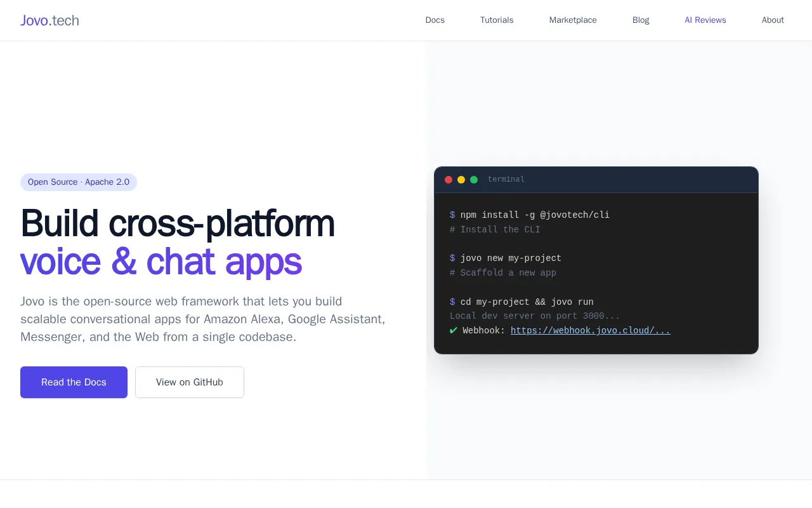Screen dimensions: 812x508
Task: Open the webhook.jovo.cloud link in terminal
Action: click(x=590, y=331)
